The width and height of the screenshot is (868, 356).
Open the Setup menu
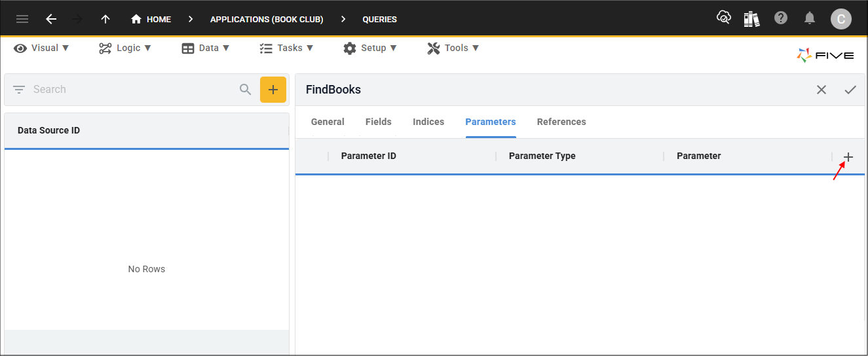coord(370,48)
